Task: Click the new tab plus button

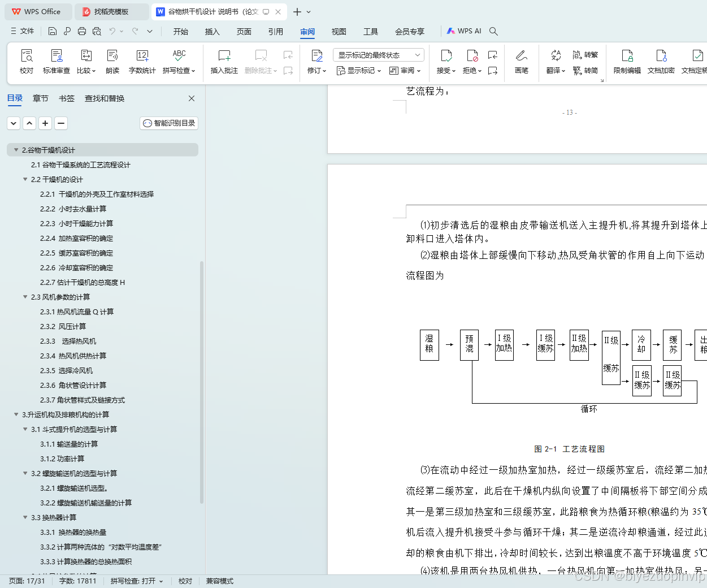Action: click(x=297, y=11)
